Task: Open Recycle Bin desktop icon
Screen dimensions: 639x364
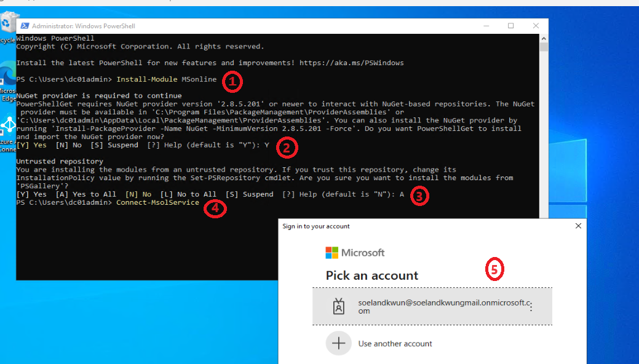Action: [x=8, y=27]
